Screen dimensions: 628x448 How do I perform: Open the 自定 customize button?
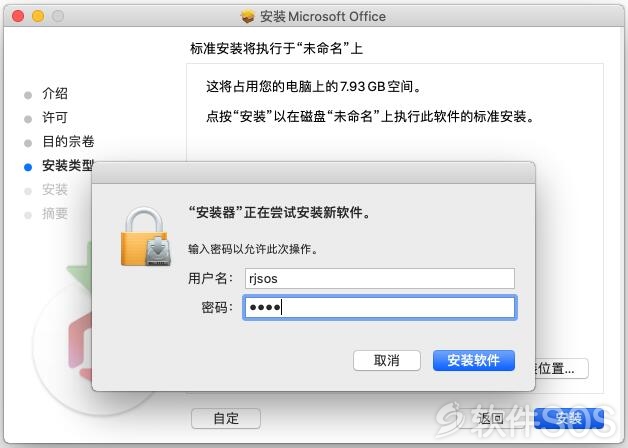226,418
